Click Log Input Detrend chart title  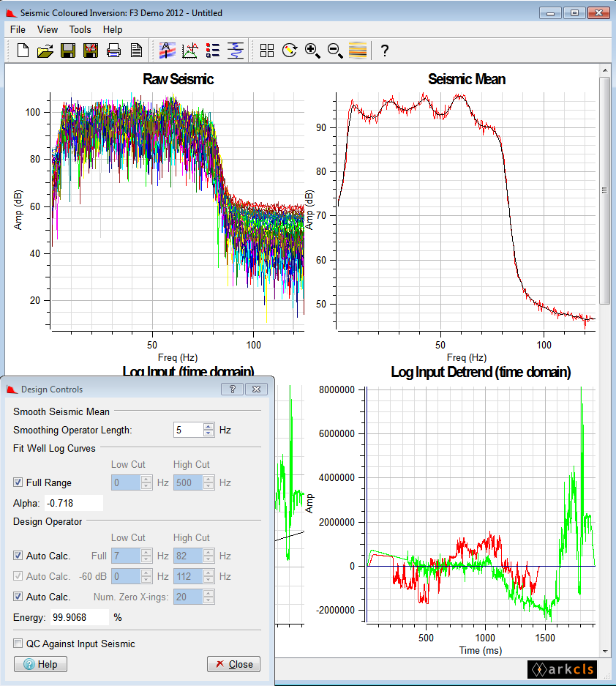coord(481,372)
